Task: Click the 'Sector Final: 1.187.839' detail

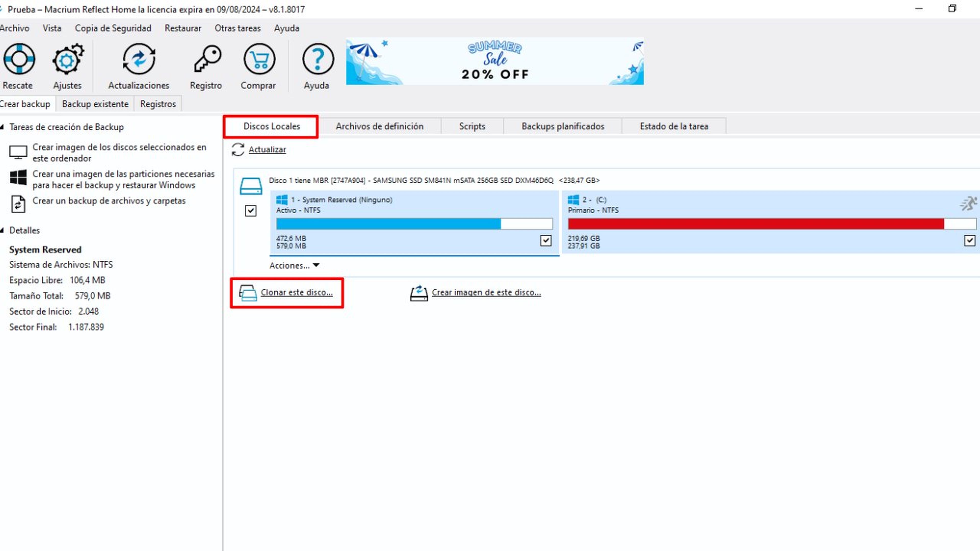Action: click(56, 327)
